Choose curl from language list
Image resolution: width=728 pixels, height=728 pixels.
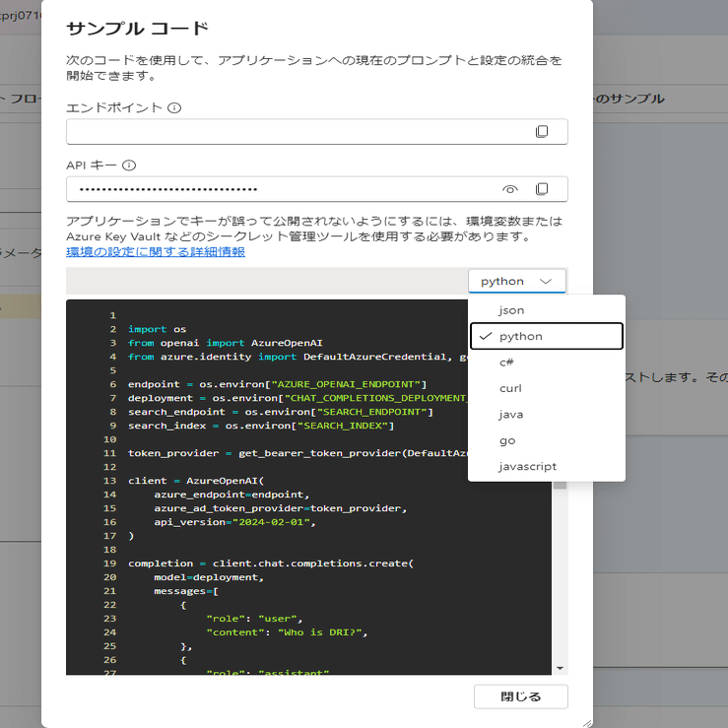tap(547, 388)
